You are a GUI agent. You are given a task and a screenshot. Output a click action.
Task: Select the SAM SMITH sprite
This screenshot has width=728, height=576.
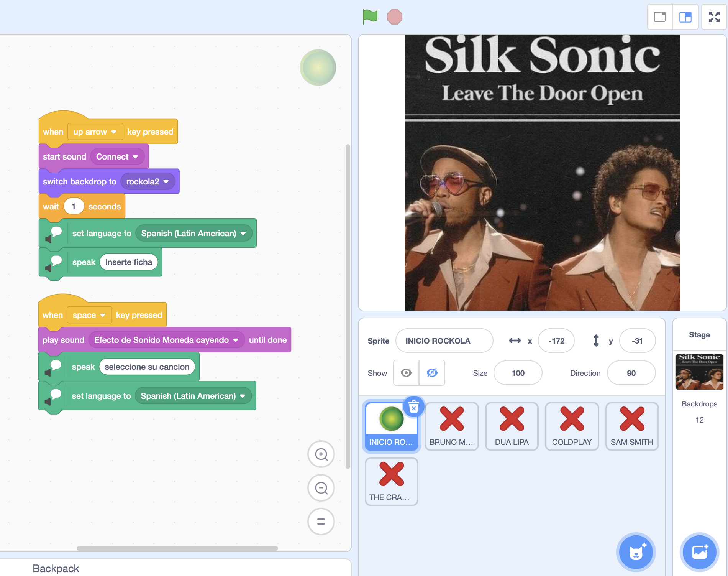click(x=632, y=426)
